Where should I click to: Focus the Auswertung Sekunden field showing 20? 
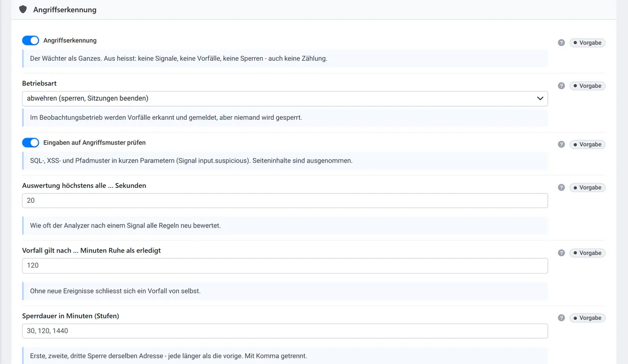pos(285,201)
